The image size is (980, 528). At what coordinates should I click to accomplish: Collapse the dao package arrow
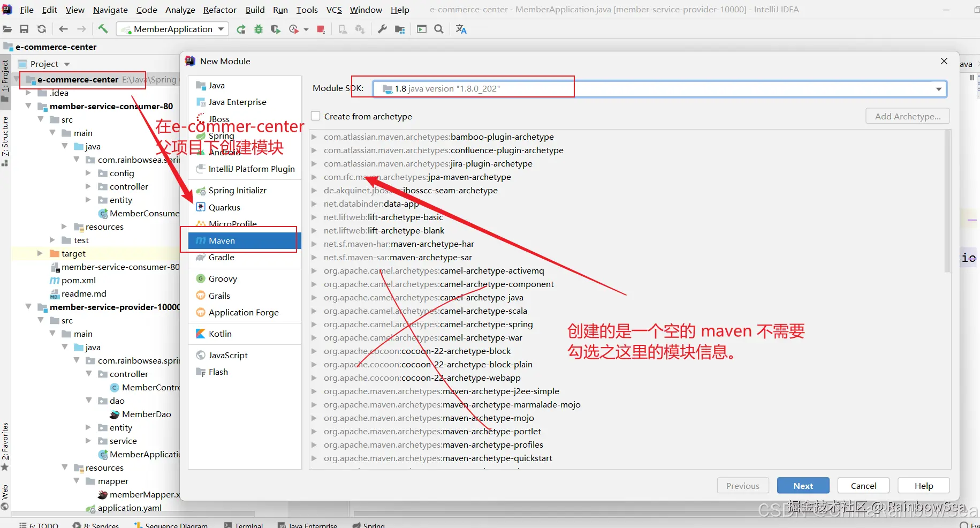pos(89,401)
